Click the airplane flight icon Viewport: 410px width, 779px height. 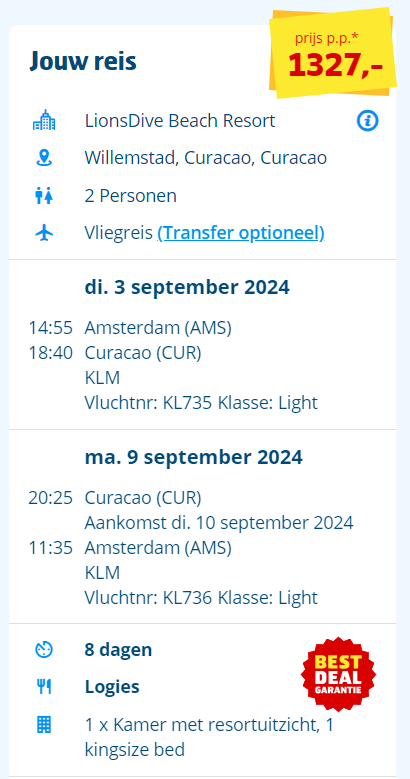point(44,233)
